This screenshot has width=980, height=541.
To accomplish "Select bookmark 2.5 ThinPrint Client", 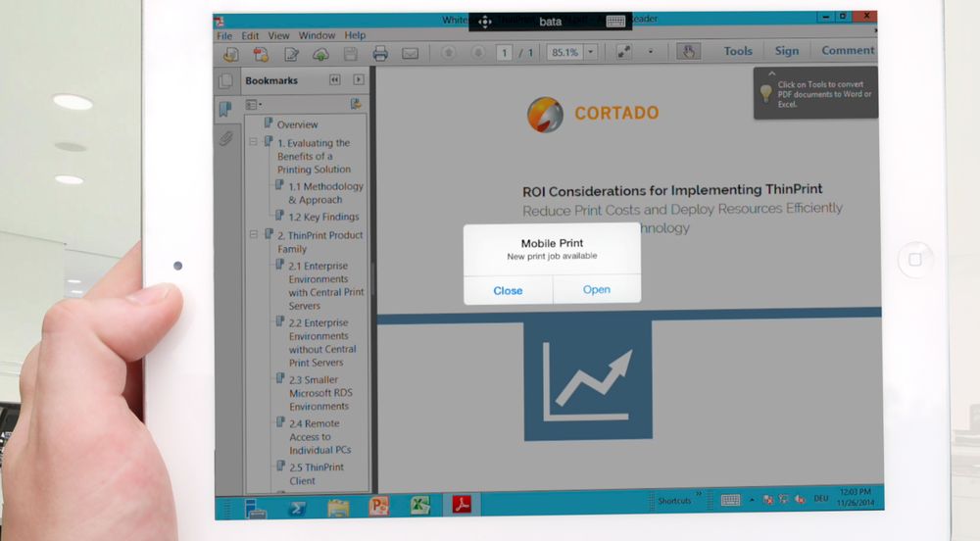I will click(x=316, y=473).
